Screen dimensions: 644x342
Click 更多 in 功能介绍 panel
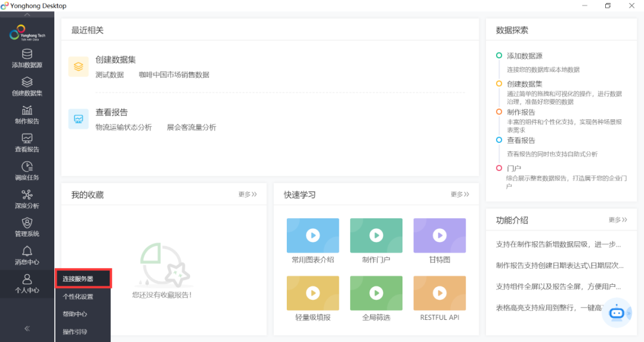(x=618, y=220)
